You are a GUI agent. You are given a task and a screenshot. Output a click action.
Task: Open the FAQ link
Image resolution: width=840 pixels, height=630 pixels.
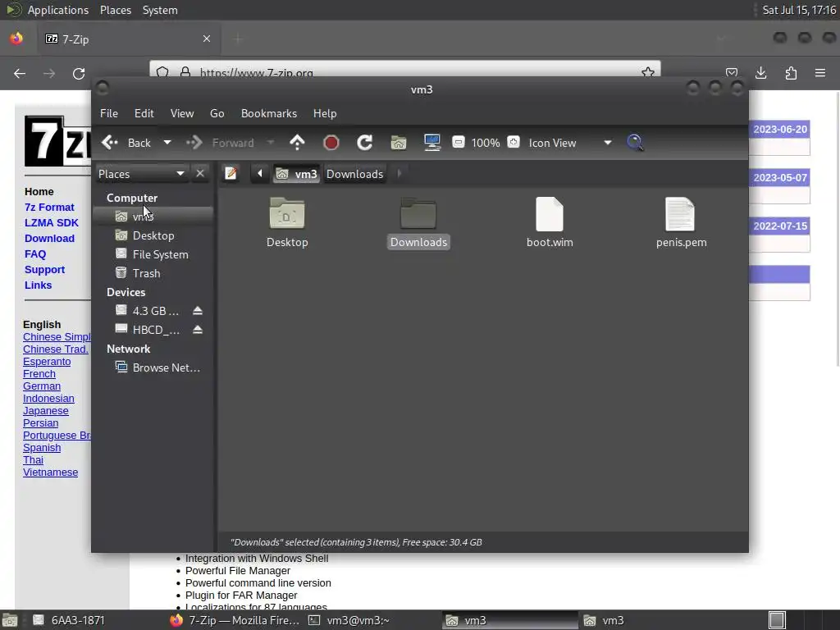(x=35, y=254)
